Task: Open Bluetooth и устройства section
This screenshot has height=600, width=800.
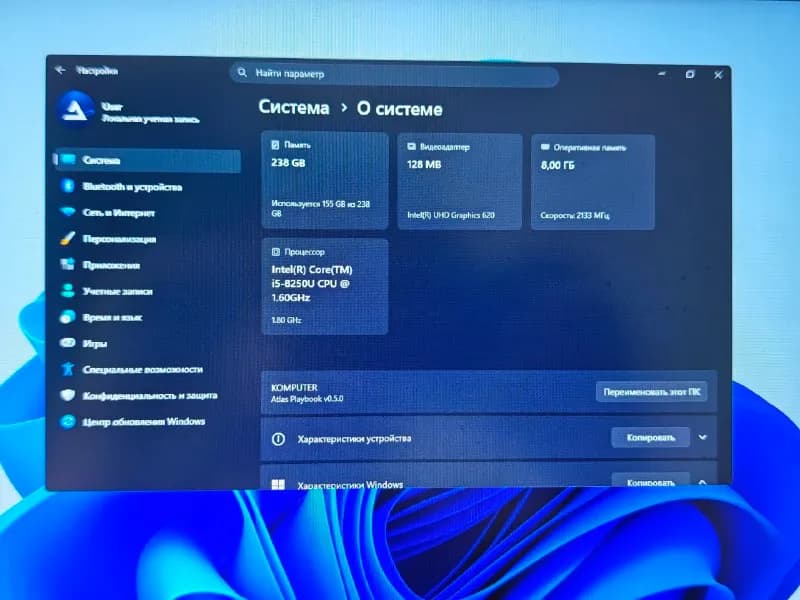Action: click(x=147, y=187)
